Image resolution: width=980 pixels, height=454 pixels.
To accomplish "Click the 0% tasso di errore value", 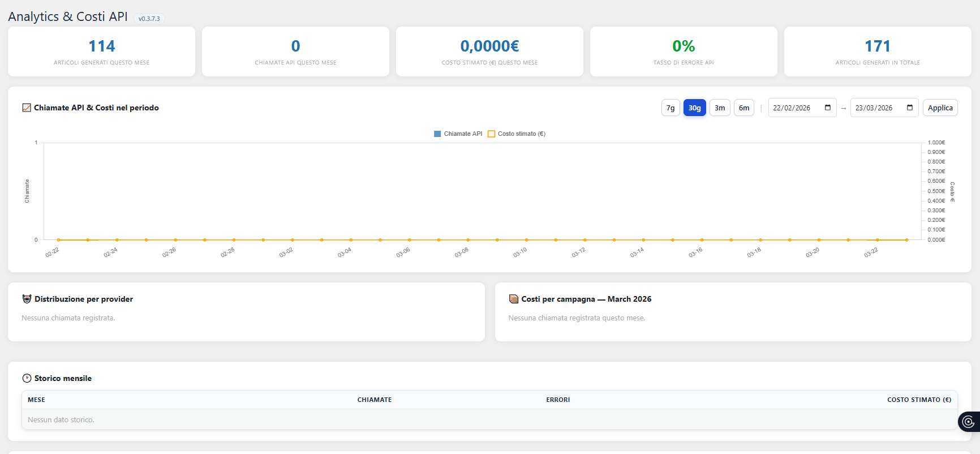I will tap(684, 46).
